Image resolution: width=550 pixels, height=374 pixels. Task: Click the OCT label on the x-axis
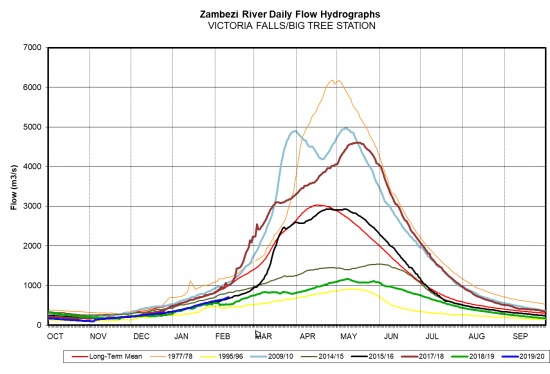point(55,336)
